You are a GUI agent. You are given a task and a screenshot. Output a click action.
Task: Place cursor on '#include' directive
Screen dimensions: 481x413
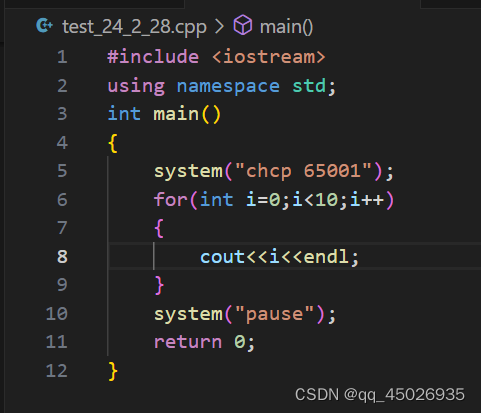coord(153,57)
